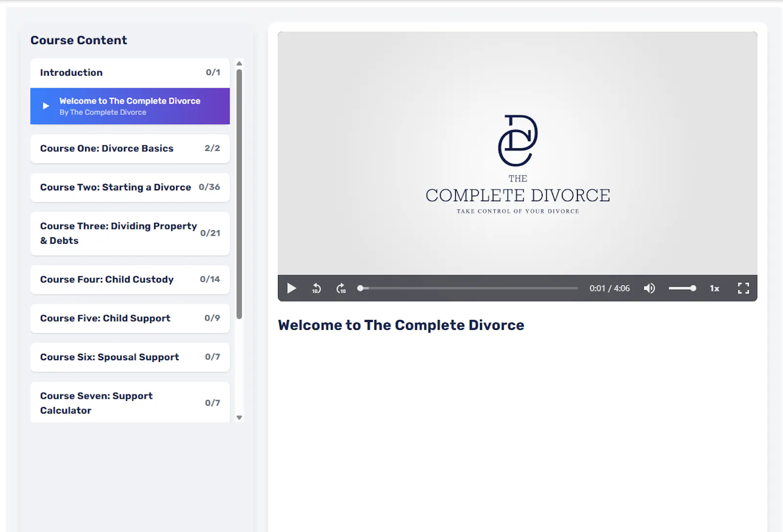Click the volume level slider
The width and height of the screenshot is (783, 532).
coord(682,288)
